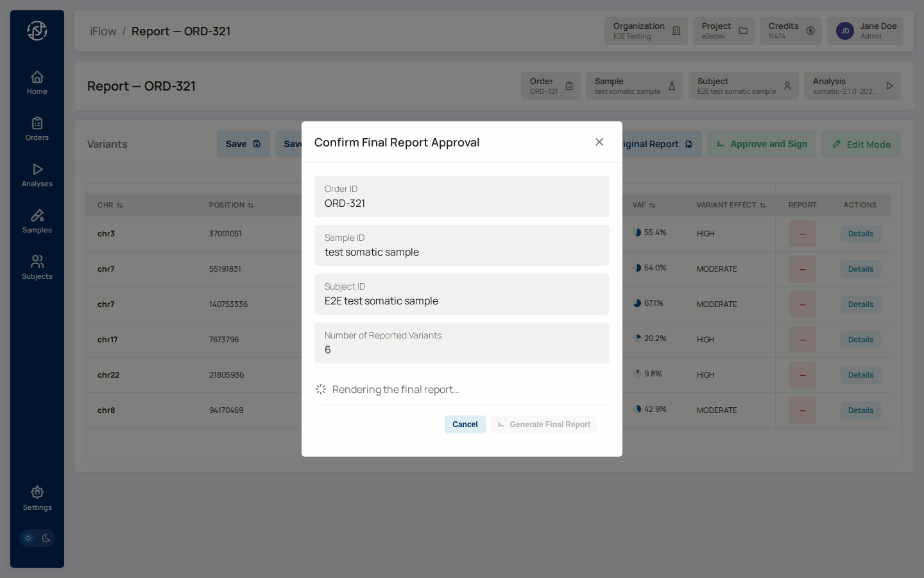The image size is (924, 578).
Task: Click the iFlow logo in the sidebar
Action: coord(37,31)
